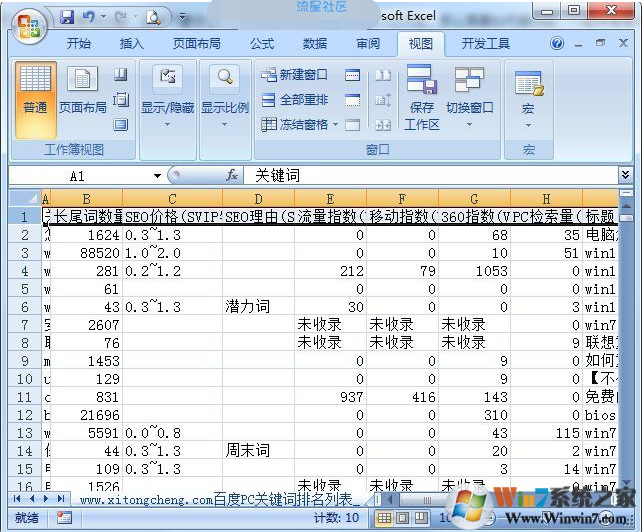Click the header cell SEO价格(SVIP

[172, 216]
